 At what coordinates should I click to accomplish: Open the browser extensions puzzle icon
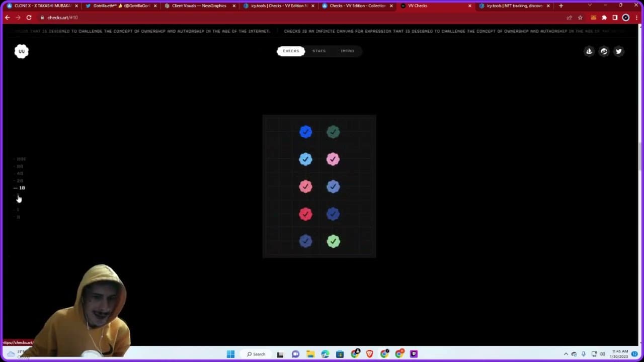pyautogui.click(x=604, y=17)
